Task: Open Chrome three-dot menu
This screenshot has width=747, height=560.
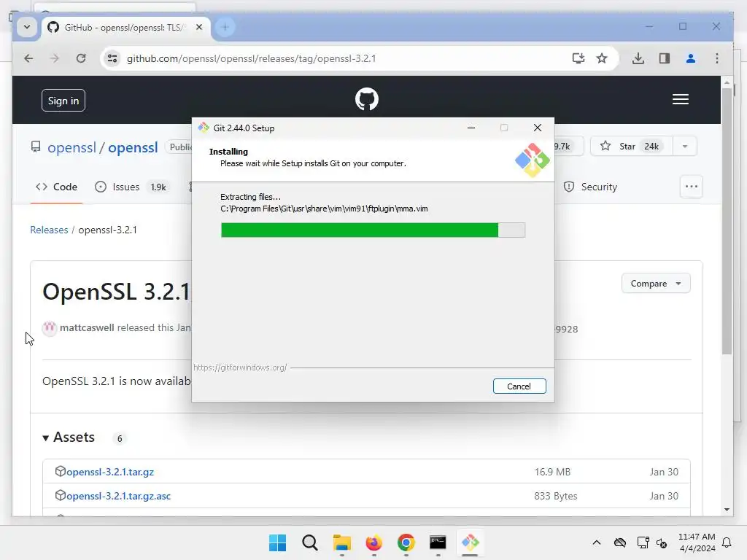Action: [717, 58]
